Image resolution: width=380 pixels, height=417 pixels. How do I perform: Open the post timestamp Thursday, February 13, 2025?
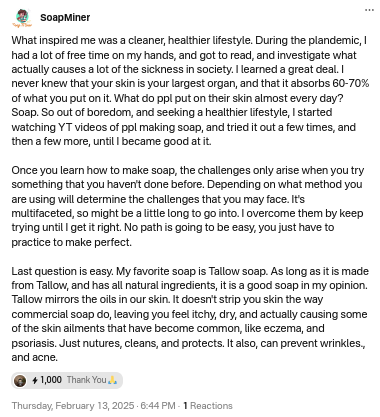coord(73,406)
